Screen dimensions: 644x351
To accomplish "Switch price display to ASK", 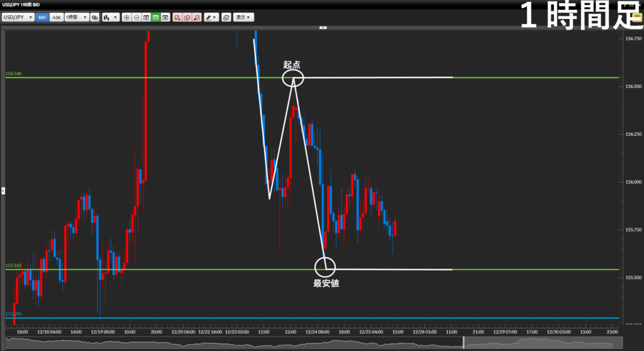I will click(x=57, y=18).
